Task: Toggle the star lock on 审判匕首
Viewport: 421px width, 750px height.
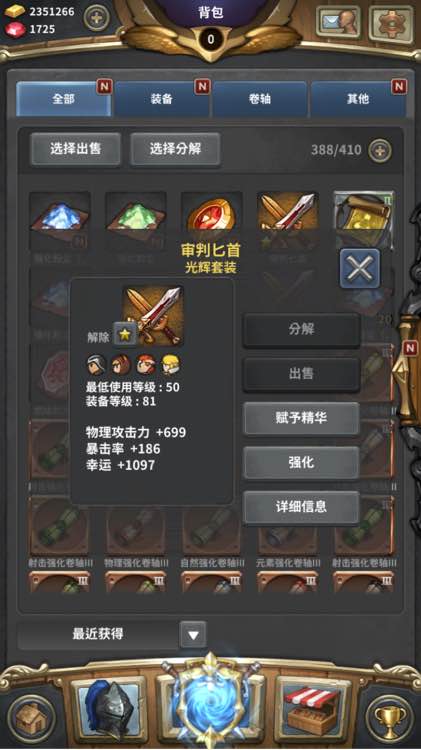Action: (124, 334)
